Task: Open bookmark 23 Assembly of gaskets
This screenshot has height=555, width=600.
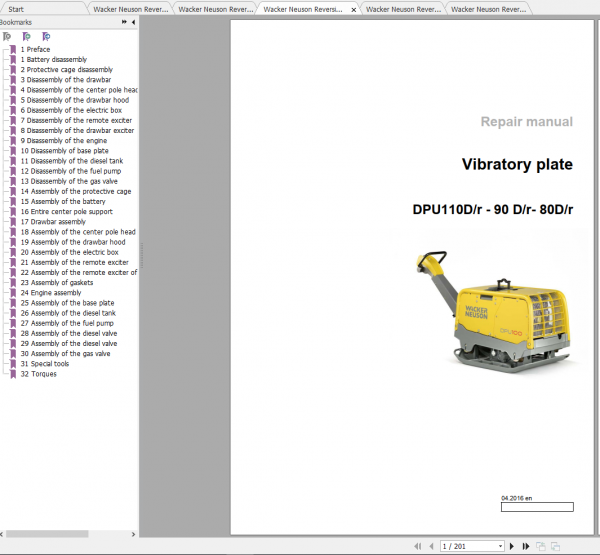Action: [x=57, y=282]
